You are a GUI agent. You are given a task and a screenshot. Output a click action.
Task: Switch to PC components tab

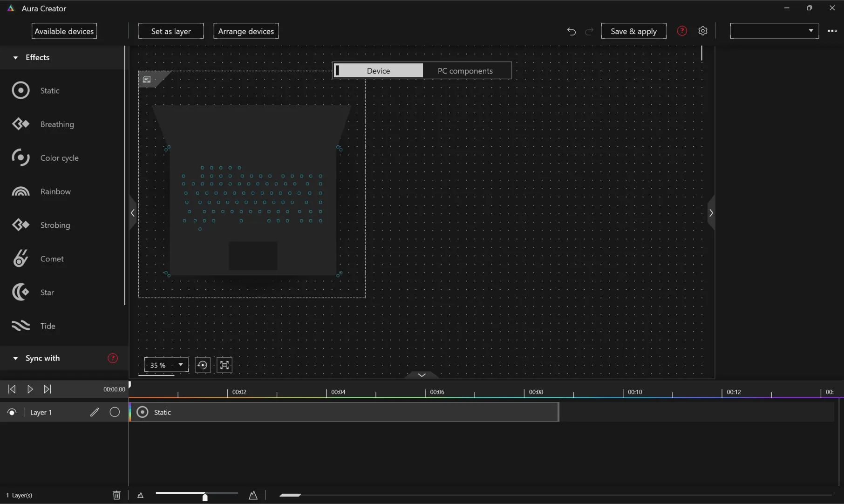click(465, 71)
